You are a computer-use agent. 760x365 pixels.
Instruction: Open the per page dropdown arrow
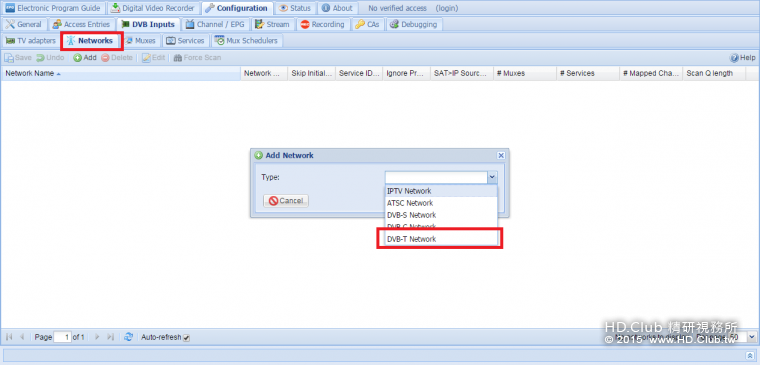751,337
